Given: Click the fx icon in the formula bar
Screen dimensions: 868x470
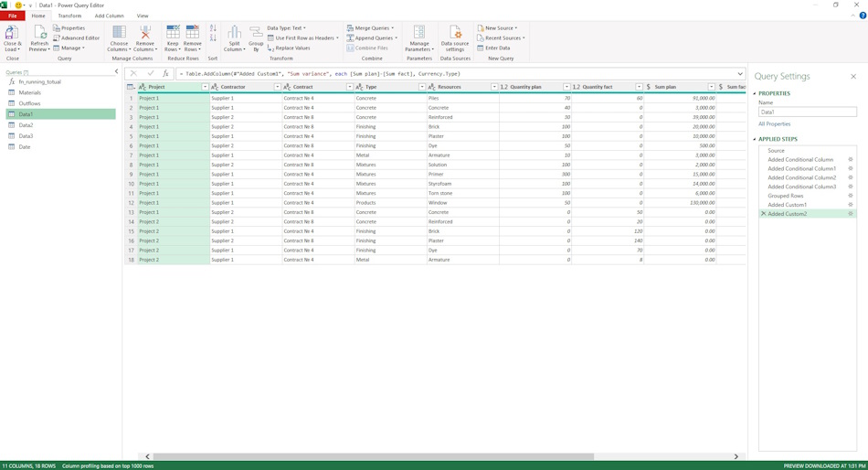Looking at the screenshot, I should coord(165,73).
